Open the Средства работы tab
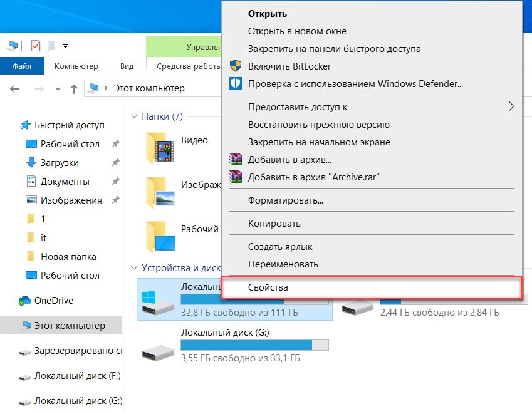This screenshot has width=532, height=414. point(189,66)
